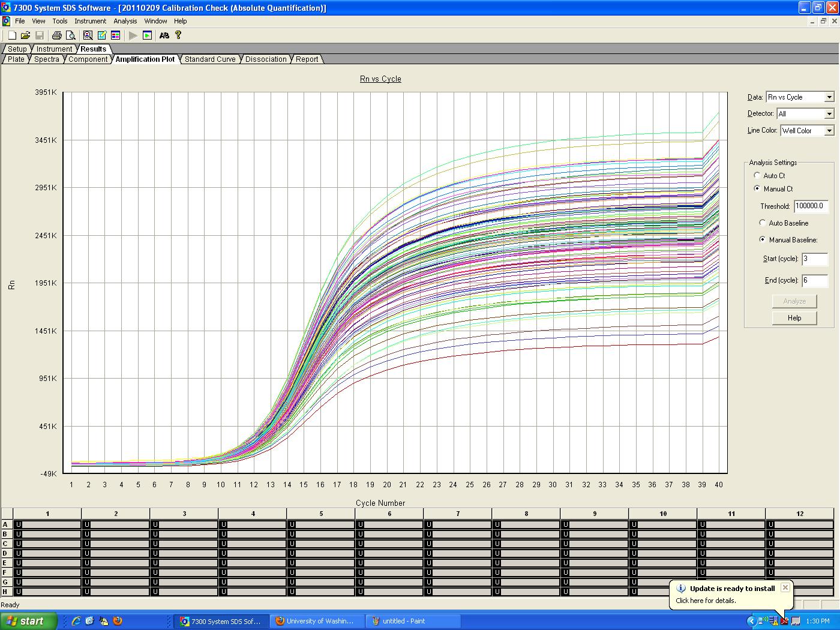The image size is (840, 630).
Task: Click the colored plate display icon
Action: 116,35
